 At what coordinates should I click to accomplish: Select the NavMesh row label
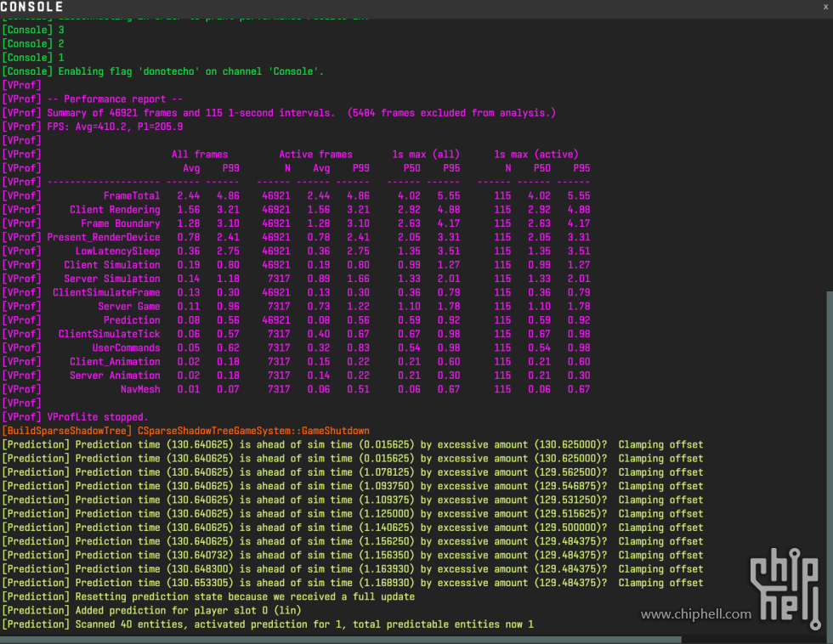140,388
